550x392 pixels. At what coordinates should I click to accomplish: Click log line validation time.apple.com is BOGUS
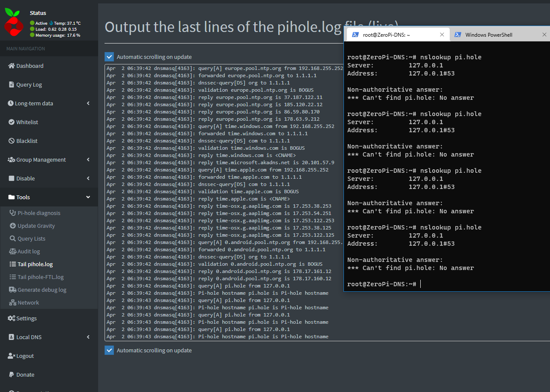[x=203, y=192]
